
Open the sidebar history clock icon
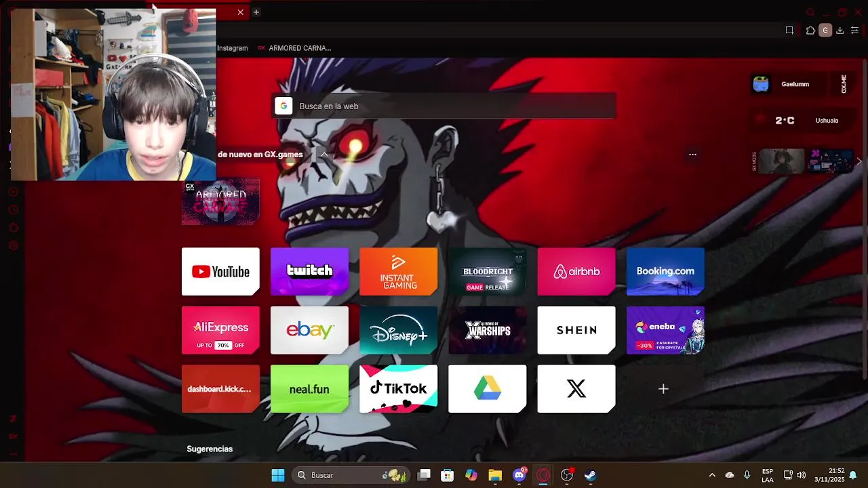coord(13,209)
